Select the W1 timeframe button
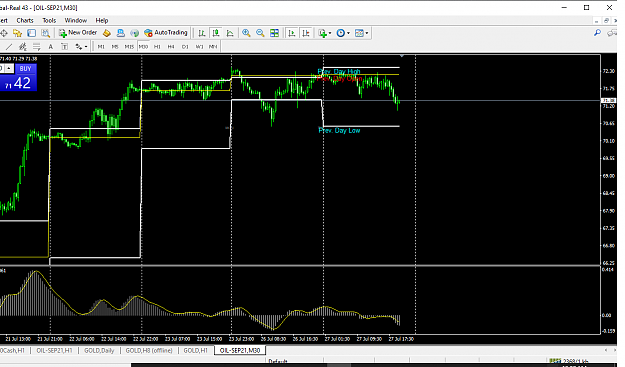Screen dimensions: 625x367 (x=199, y=47)
